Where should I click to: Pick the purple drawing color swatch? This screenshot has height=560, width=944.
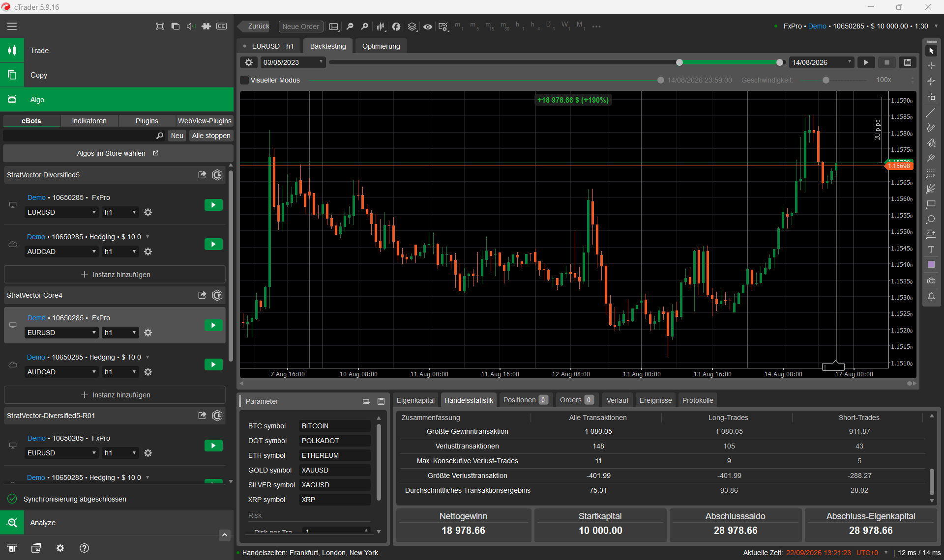931,265
